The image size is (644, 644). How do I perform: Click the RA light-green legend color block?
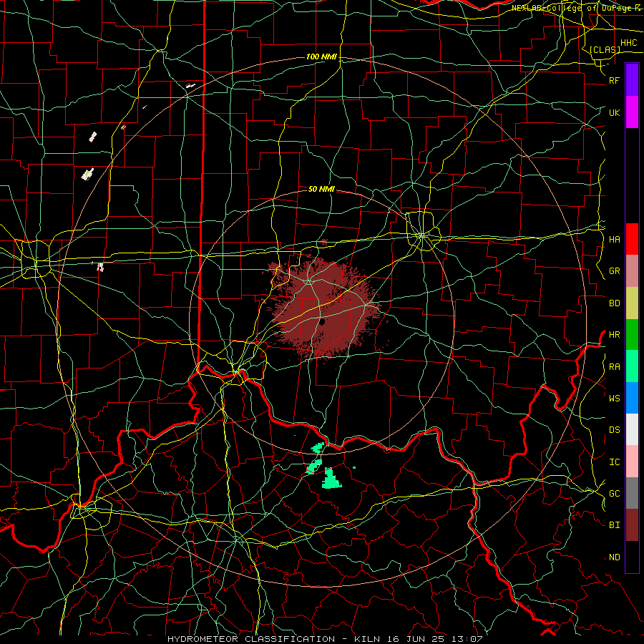pyautogui.click(x=632, y=366)
